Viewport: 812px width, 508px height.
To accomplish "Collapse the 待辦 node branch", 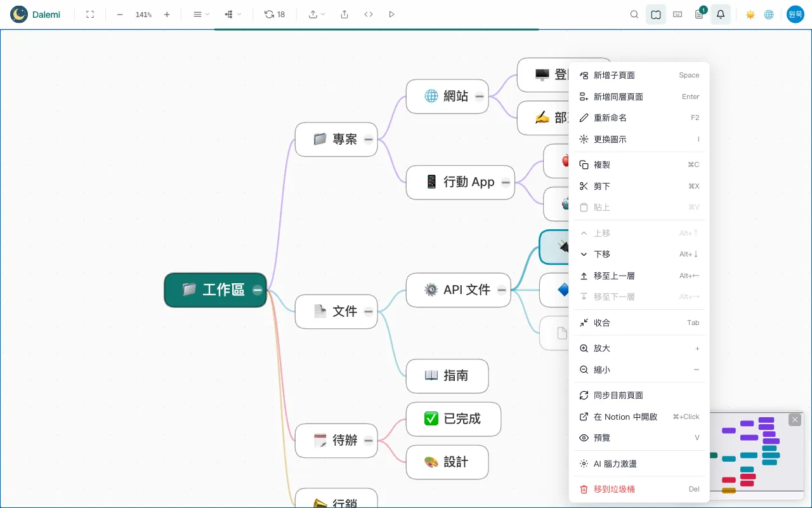I will [369, 440].
